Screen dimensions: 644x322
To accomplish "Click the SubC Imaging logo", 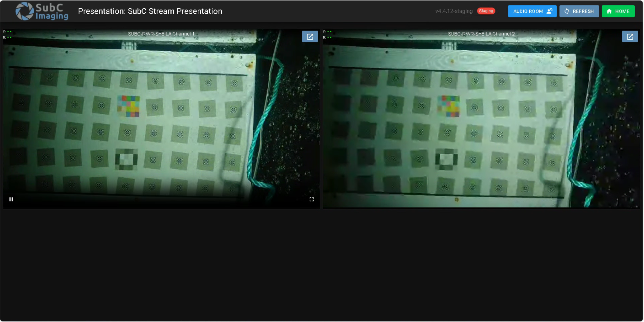I will click(42, 11).
